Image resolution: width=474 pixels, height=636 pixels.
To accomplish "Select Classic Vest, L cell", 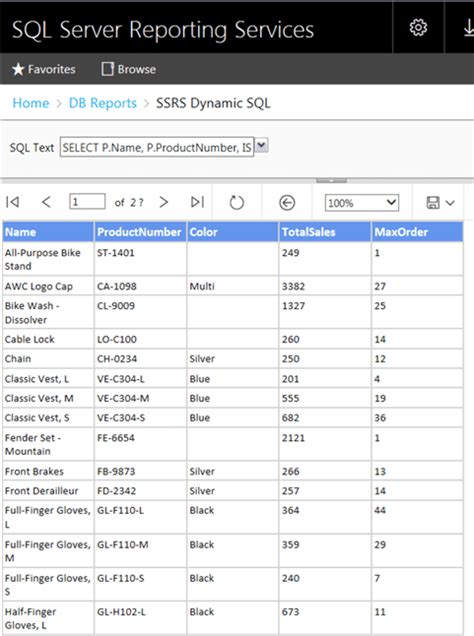I will pyautogui.click(x=48, y=378).
